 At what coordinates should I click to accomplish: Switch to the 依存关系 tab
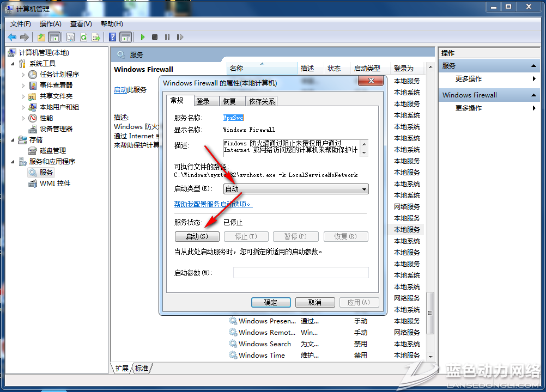click(x=262, y=101)
